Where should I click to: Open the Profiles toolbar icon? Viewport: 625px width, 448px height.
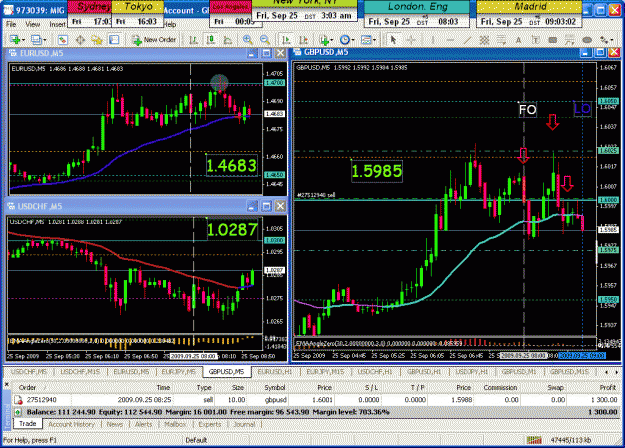35,39
